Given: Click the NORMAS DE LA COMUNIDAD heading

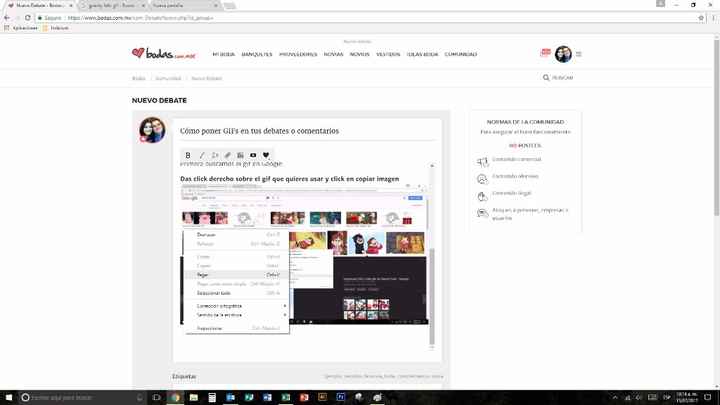Looking at the screenshot, I should (525, 122).
